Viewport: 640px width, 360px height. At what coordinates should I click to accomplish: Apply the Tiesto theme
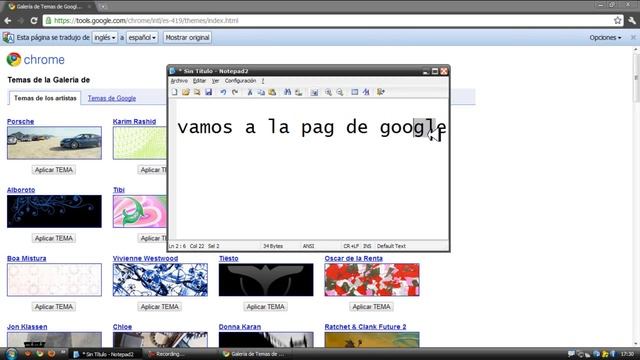(x=266, y=307)
